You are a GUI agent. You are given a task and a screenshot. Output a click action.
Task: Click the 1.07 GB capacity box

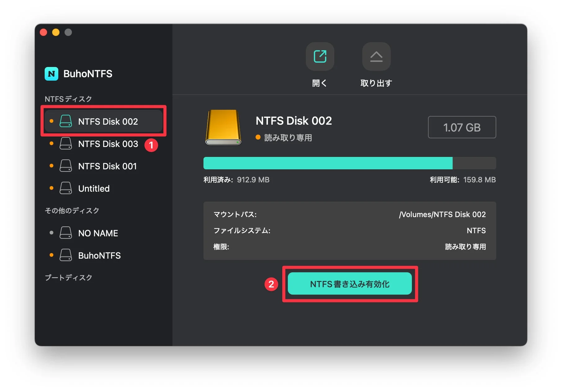[x=462, y=127]
